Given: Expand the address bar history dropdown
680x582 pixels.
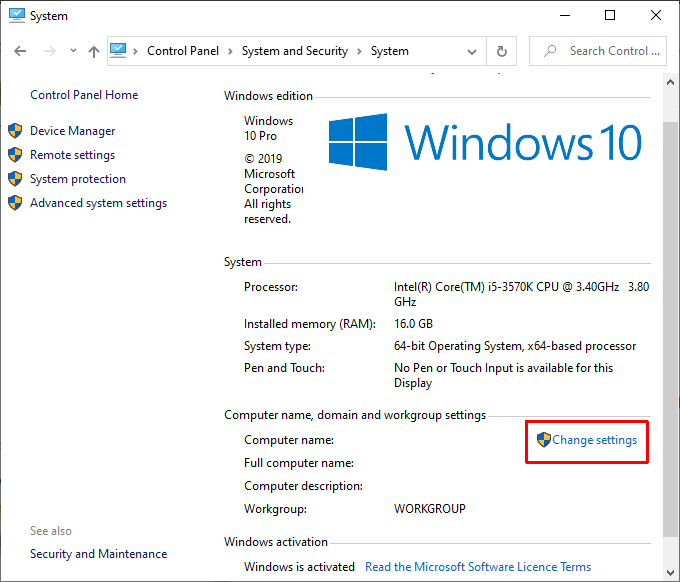Looking at the screenshot, I should click(x=472, y=51).
